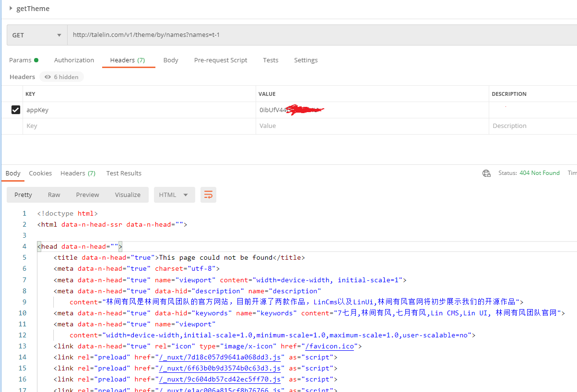Expand the getTheme request title arrow
The image size is (577, 392).
coord(11,8)
